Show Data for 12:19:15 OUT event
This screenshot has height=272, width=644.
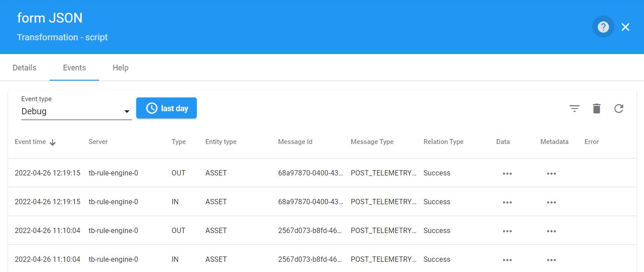tap(507, 173)
